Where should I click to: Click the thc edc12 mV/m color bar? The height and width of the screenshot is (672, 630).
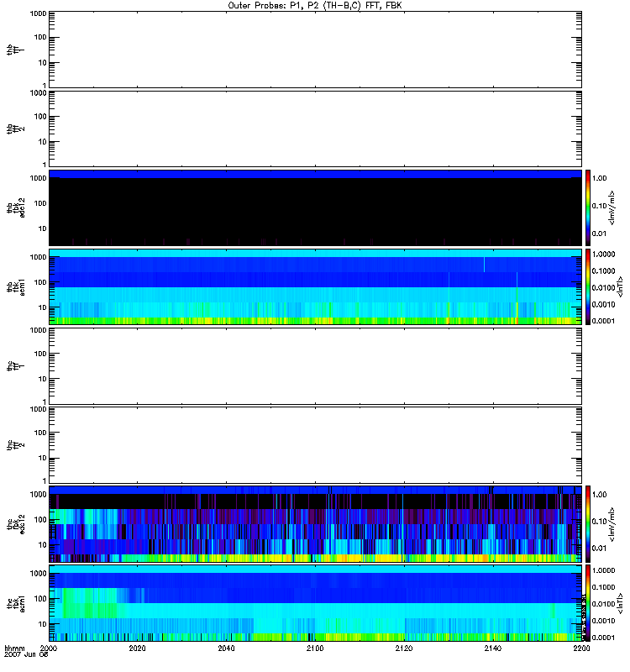tap(588, 524)
